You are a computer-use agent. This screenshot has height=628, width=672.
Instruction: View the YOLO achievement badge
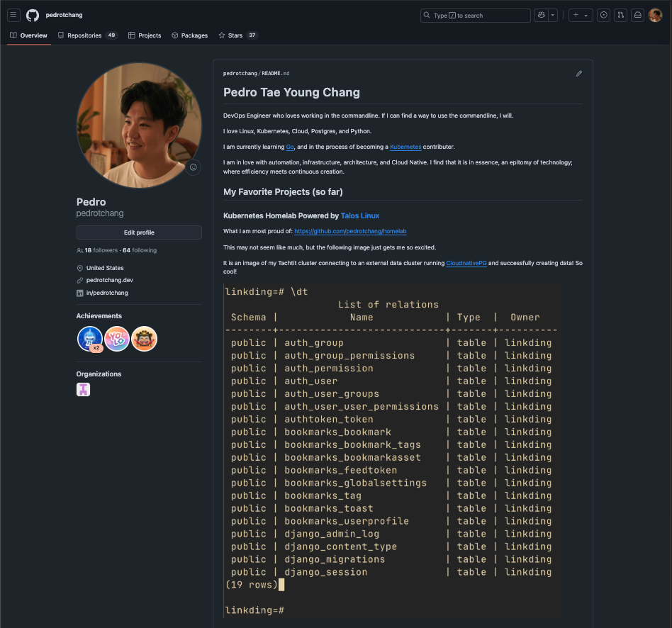pos(117,339)
